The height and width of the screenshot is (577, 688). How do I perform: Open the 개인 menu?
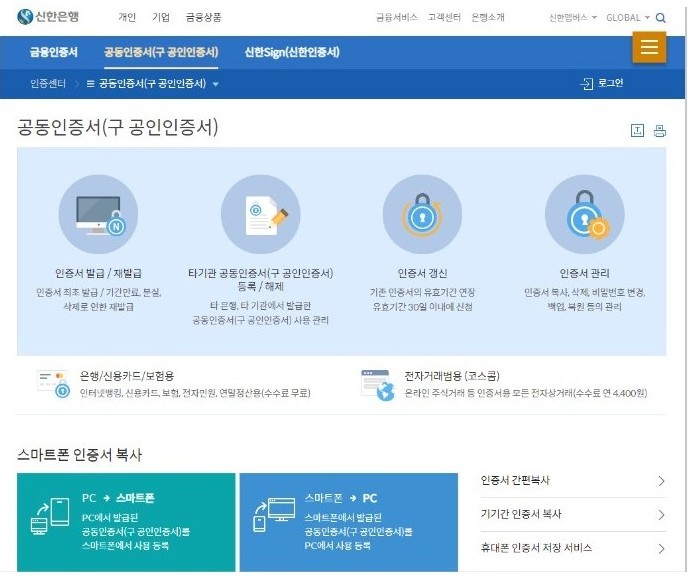pyautogui.click(x=127, y=17)
